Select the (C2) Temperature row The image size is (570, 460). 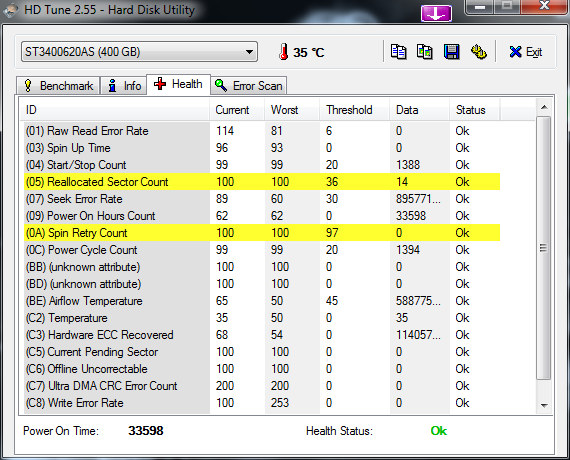coord(262,318)
